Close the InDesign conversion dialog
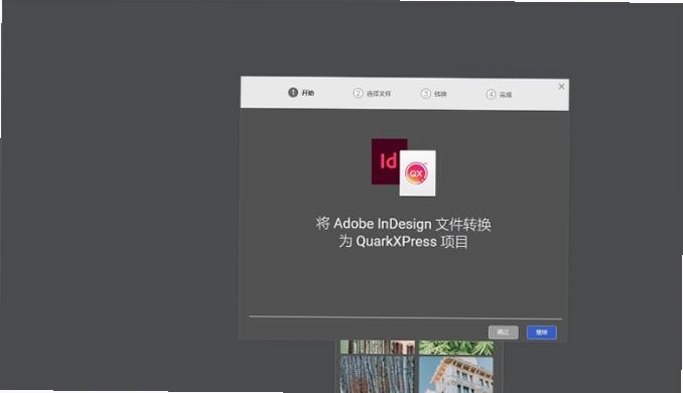 561,87
